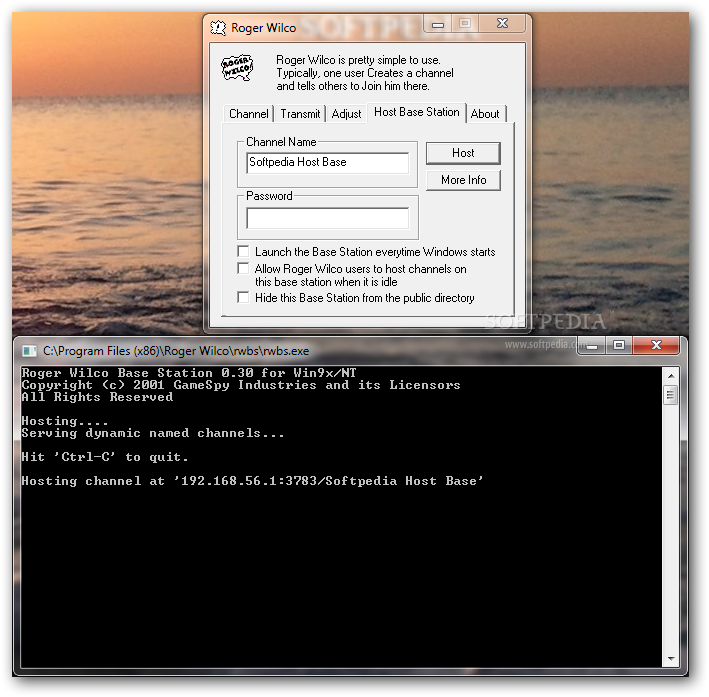Click the 'All Rights Reserved' console line
This screenshot has height=697, width=709.
coord(97,397)
